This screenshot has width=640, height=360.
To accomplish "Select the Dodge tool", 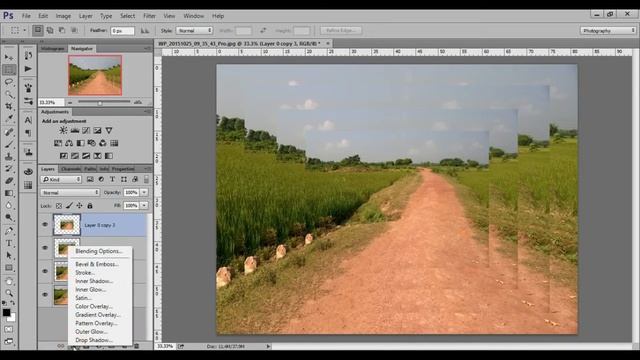I will 9,218.
